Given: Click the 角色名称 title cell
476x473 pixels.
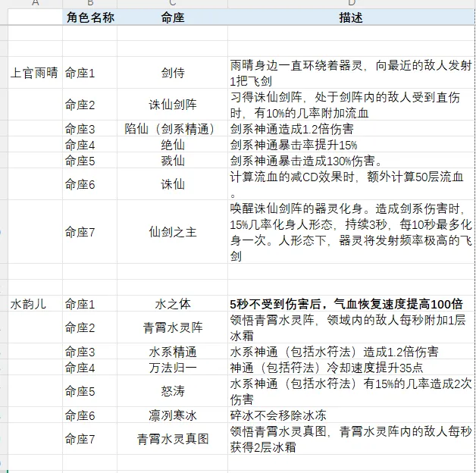Looking at the screenshot, I should [89, 17].
